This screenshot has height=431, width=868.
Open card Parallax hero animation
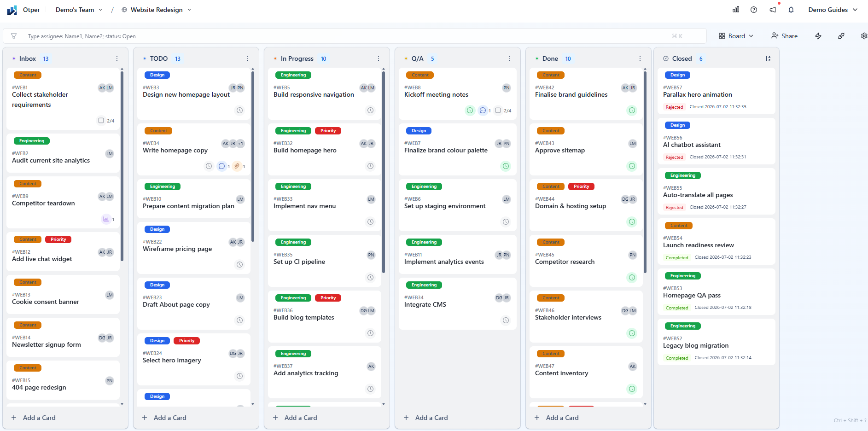(717, 91)
